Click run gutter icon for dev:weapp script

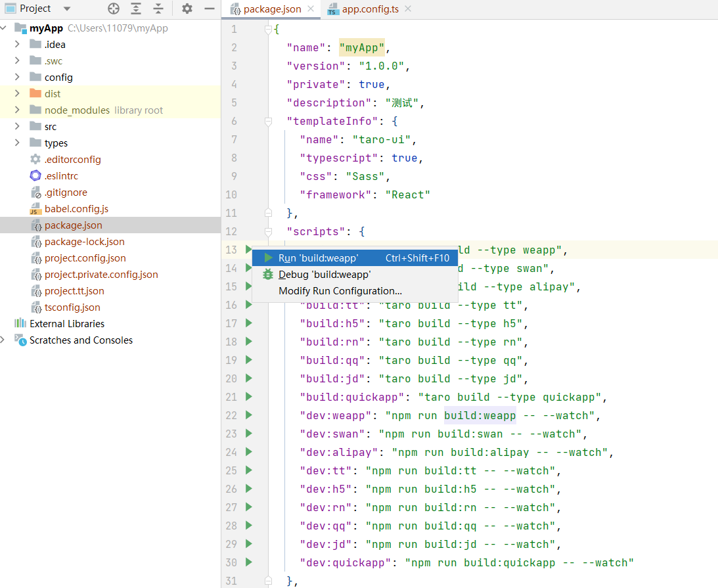pyautogui.click(x=248, y=415)
